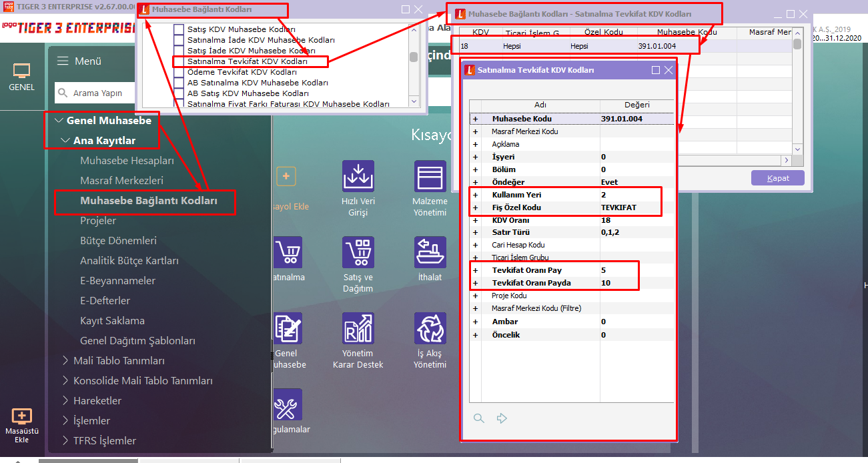The width and height of the screenshot is (868, 463).
Task: Click the Masaüstü Ekle icon
Action: tap(22, 416)
